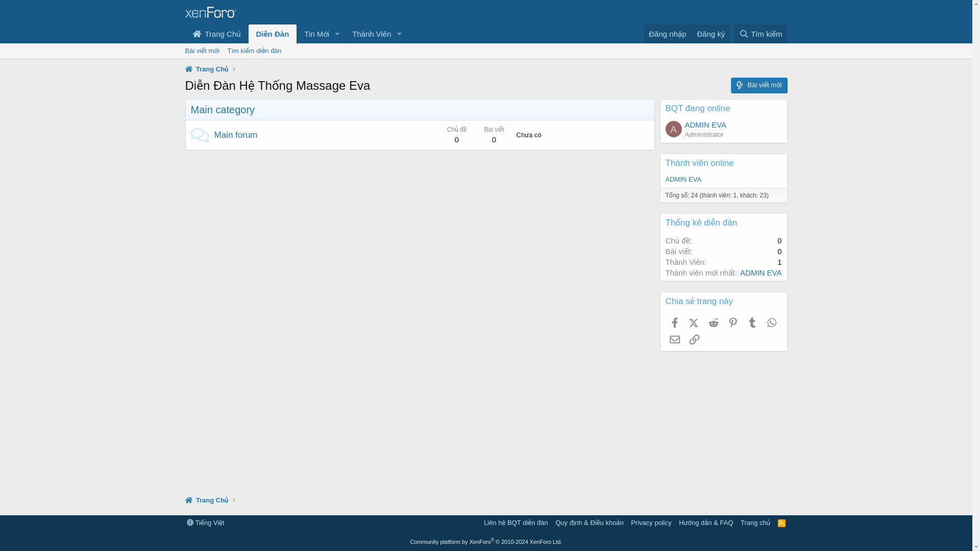Image resolution: width=980 pixels, height=551 pixels.
Task: Open Quy định & Điều khoản link
Action: [x=589, y=523]
